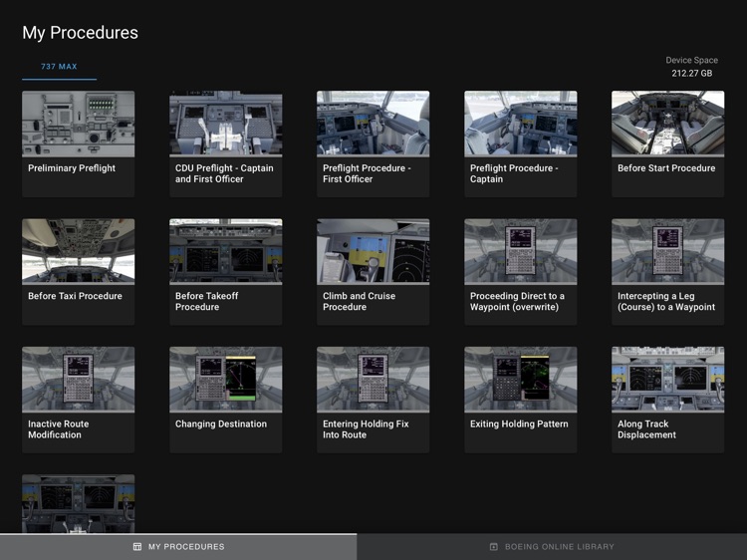747x560 pixels.
Task: Click the My Procedures tab icon
Action: coord(137,547)
